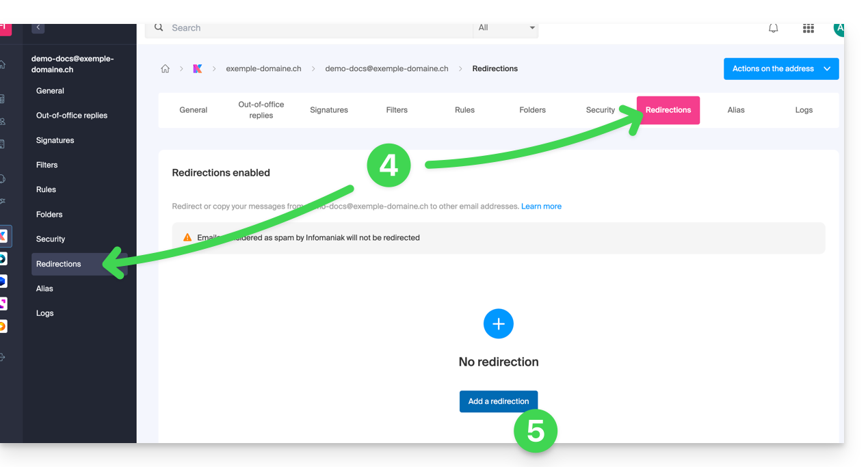
Task: Follow the 'Learn more' link
Action: click(x=540, y=206)
